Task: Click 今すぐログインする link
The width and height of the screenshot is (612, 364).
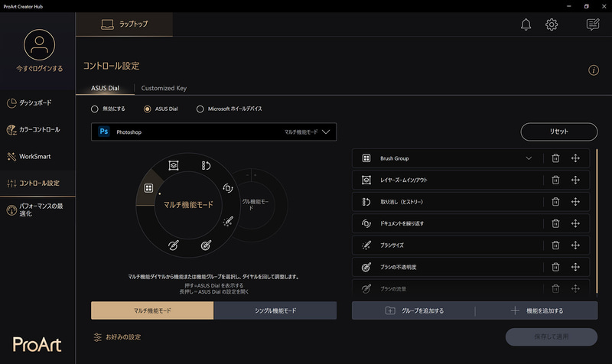Action: click(x=40, y=68)
